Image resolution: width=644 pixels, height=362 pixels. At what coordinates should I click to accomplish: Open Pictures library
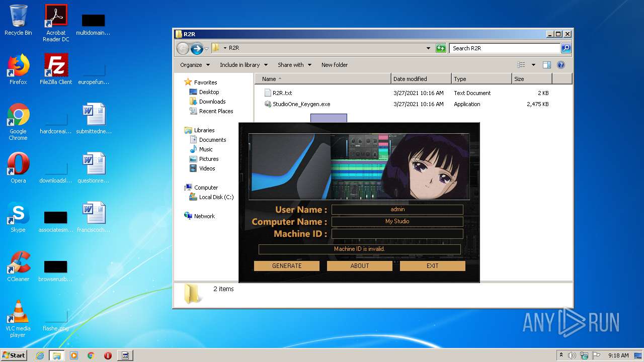(x=209, y=159)
